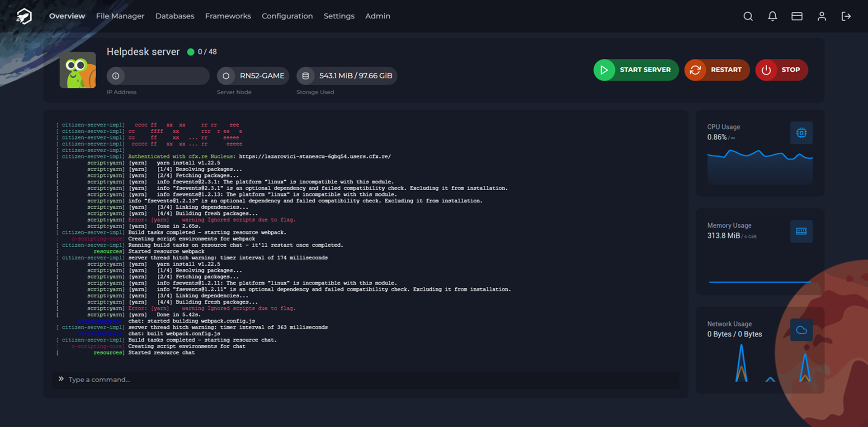Click the Memory Usage graph line

click(x=760, y=282)
